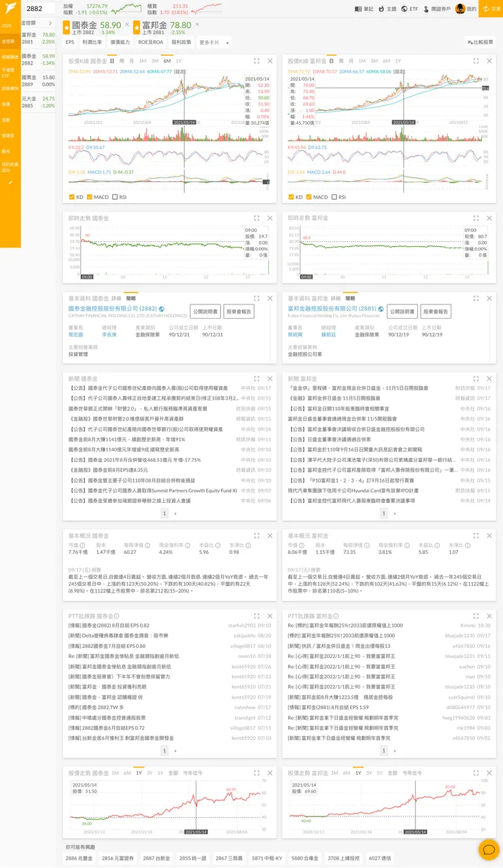
Task: Open 我的 profile avatar
Action: click(x=460, y=9)
